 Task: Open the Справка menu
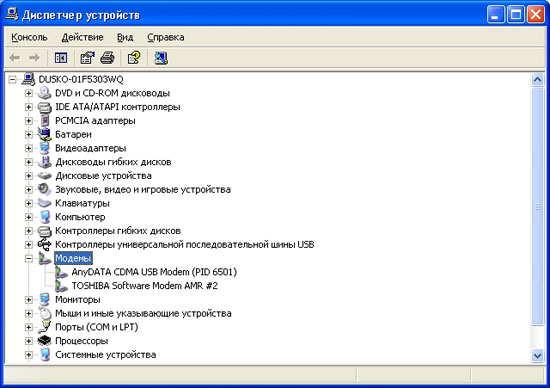(166, 37)
